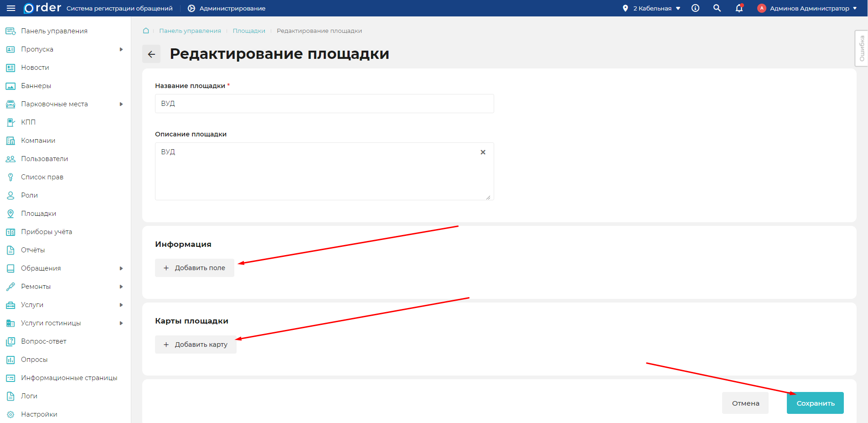This screenshot has width=868, height=423.
Task: Click the search magnifier in the top bar
Action: coord(717,8)
